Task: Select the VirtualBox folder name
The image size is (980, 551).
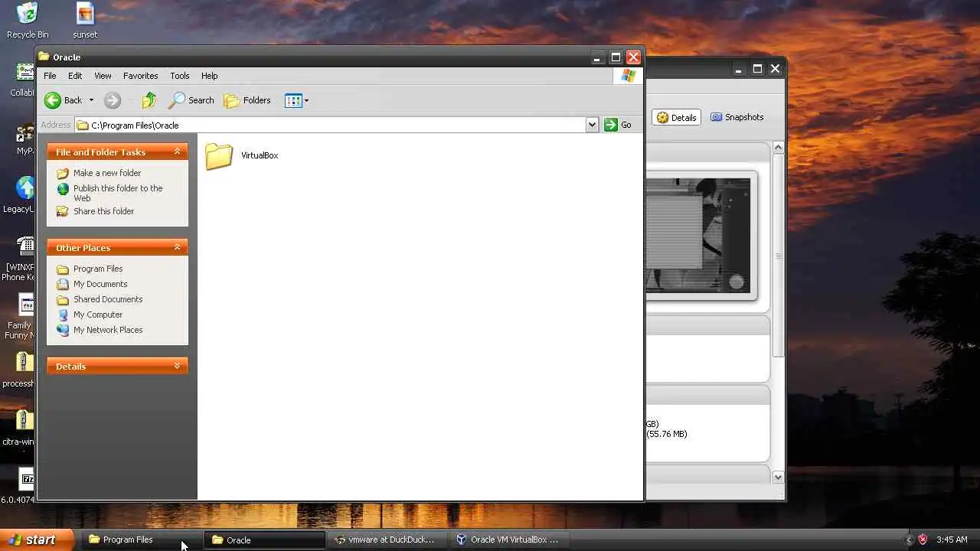Action: 260,155
